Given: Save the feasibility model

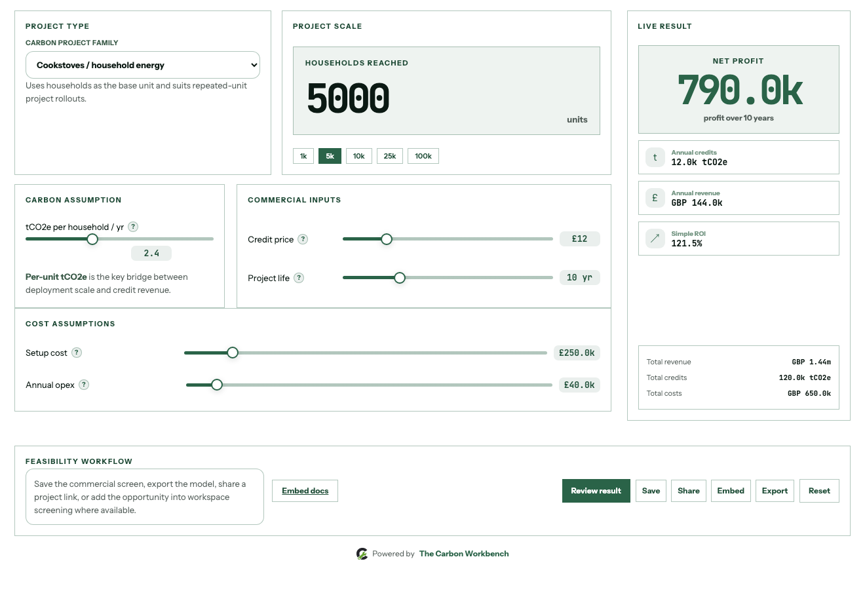Looking at the screenshot, I should tap(651, 491).
